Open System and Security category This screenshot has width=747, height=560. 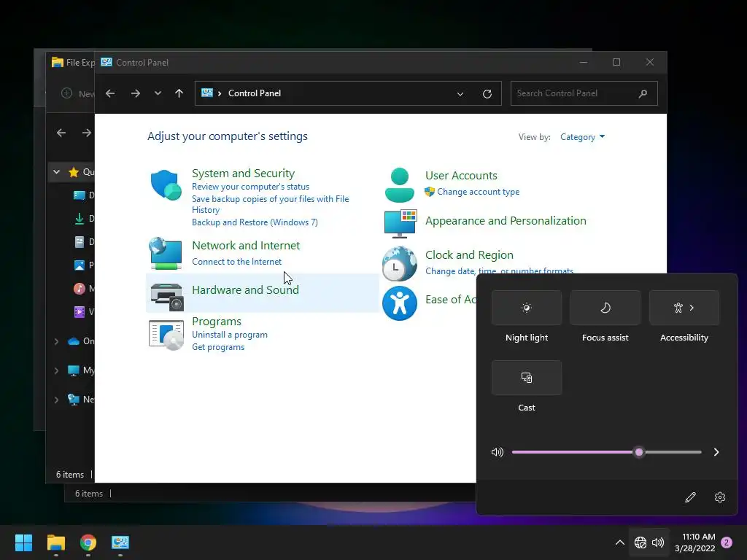pyautogui.click(x=243, y=174)
